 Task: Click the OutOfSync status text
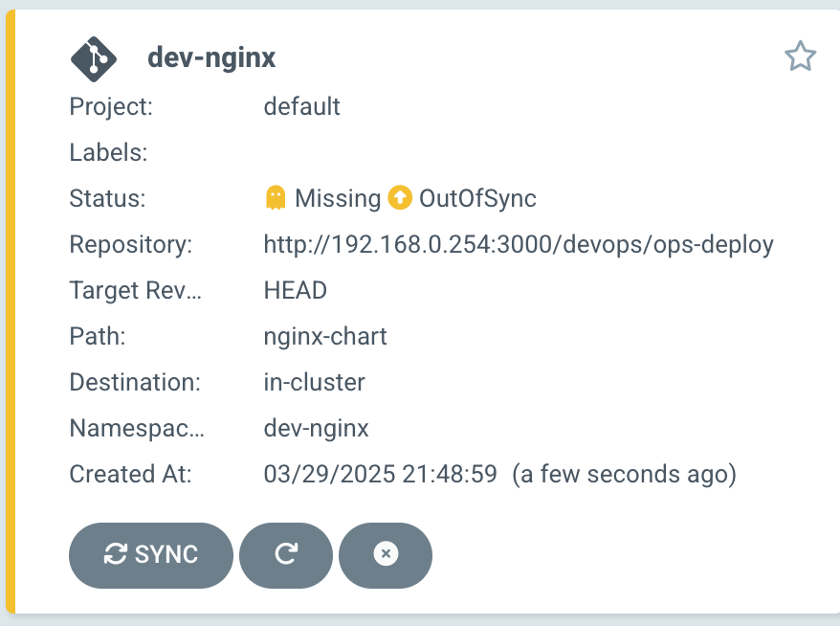(477, 198)
